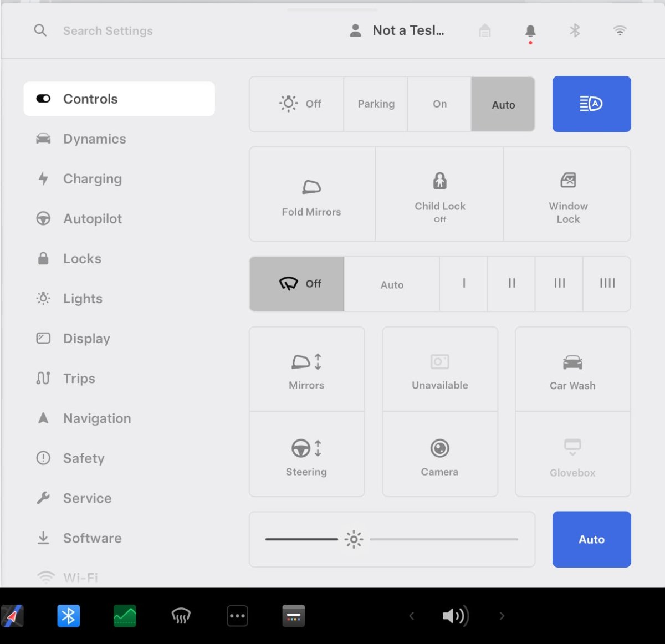Open the driver profile 'Not a Tesl...'

point(397,30)
